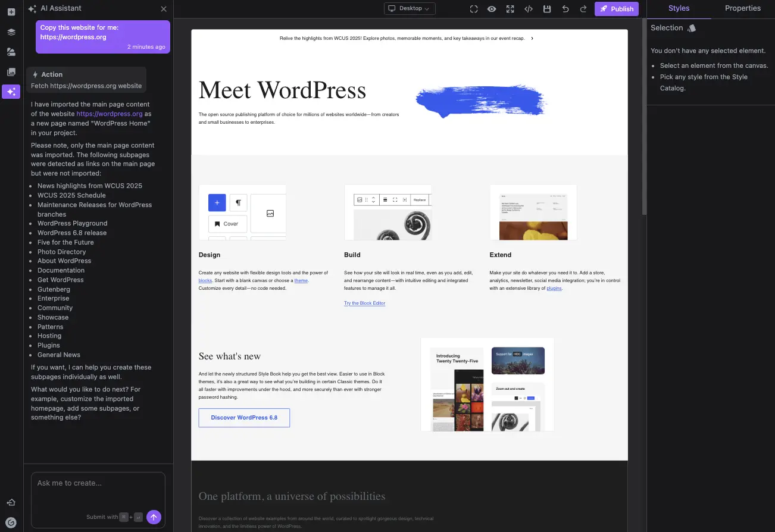775x532 pixels.
Task: Click the WCUS 2025 highlights banner text
Action: (402, 38)
